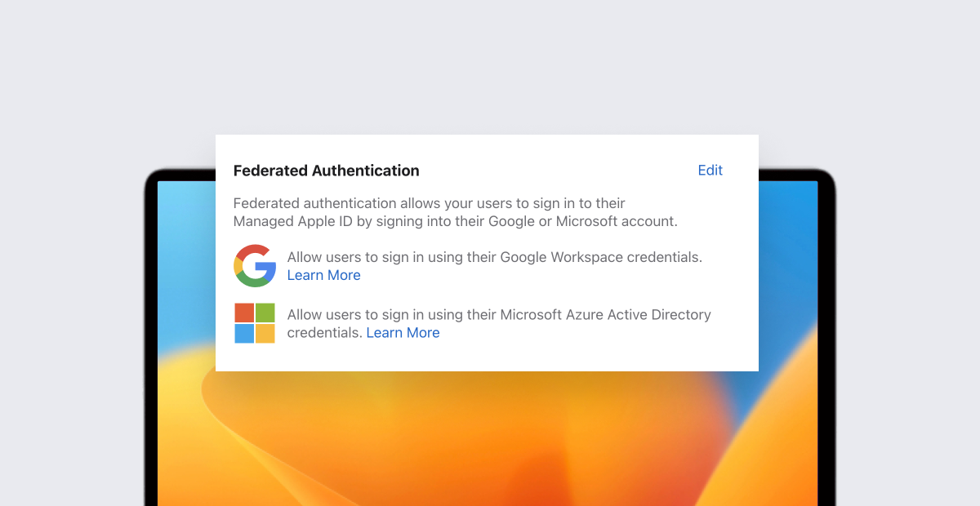Click the icon beside the Google Workspace description
The width and height of the screenshot is (980, 506).
(x=255, y=265)
